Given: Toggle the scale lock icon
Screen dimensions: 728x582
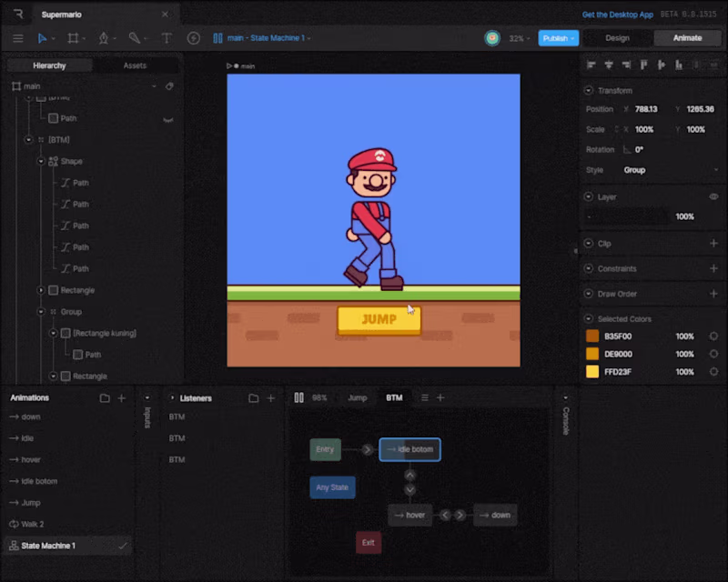Looking at the screenshot, I should pyautogui.click(x=617, y=129).
